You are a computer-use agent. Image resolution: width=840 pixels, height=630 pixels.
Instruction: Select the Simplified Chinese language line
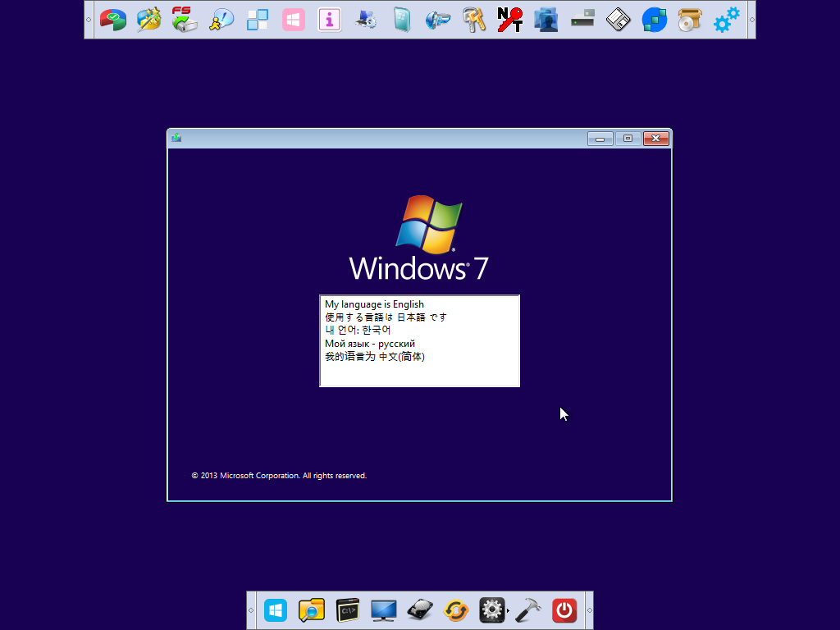tap(374, 356)
